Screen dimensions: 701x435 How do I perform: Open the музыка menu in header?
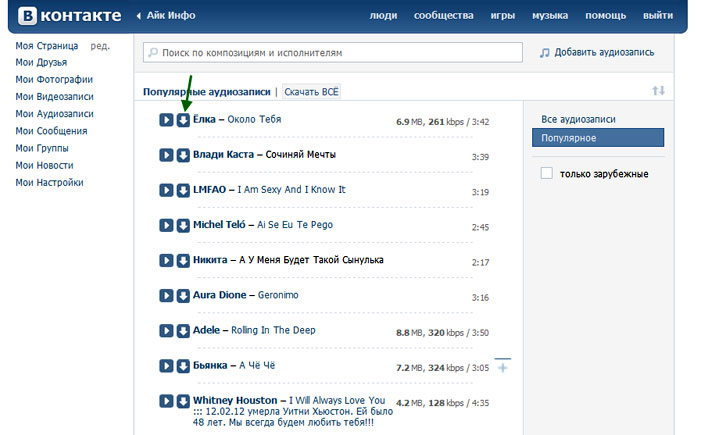pos(549,16)
